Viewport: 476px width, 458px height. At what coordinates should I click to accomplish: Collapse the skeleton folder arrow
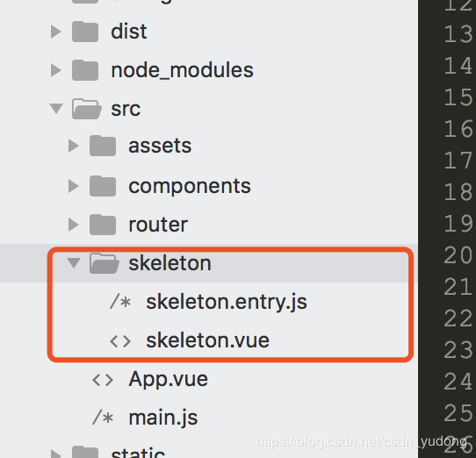[74, 263]
